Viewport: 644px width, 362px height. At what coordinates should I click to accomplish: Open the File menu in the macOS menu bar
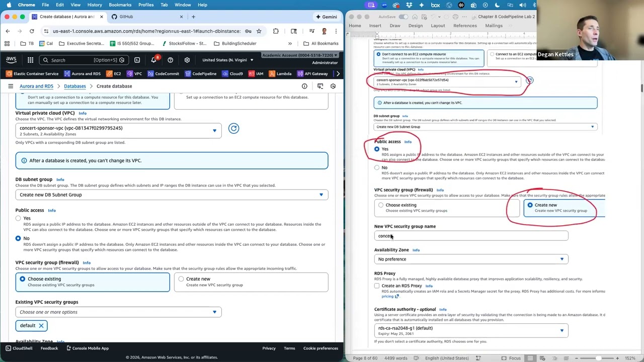45,5
